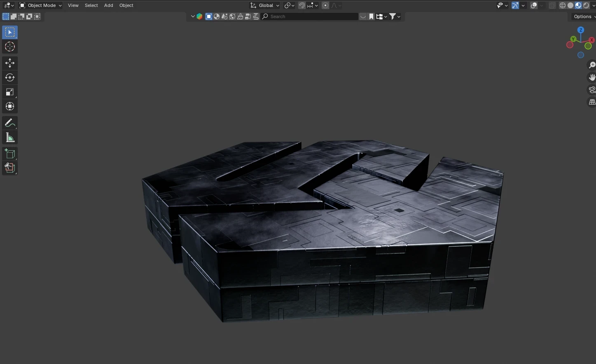
Task: Switch to rendered viewport shading
Action: [586, 5]
